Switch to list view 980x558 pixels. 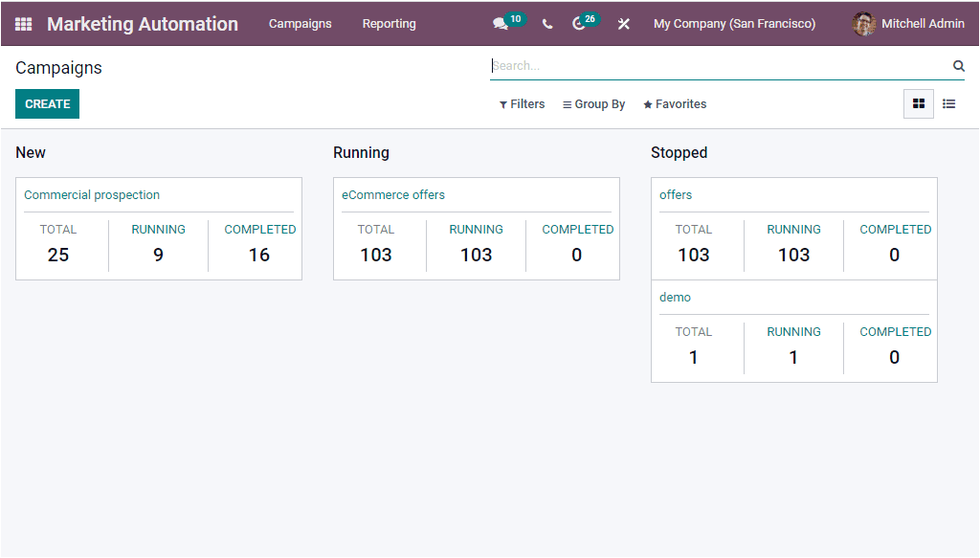click(948, 104)
